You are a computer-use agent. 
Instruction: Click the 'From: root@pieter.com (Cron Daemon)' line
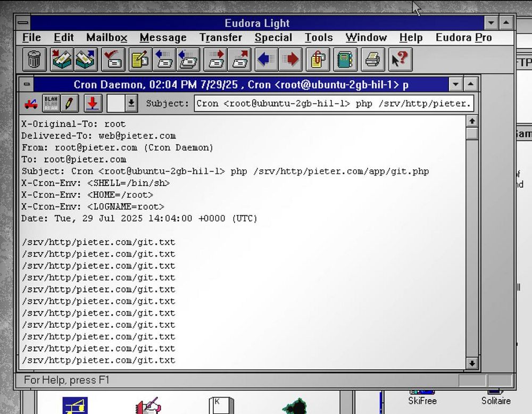118,147
